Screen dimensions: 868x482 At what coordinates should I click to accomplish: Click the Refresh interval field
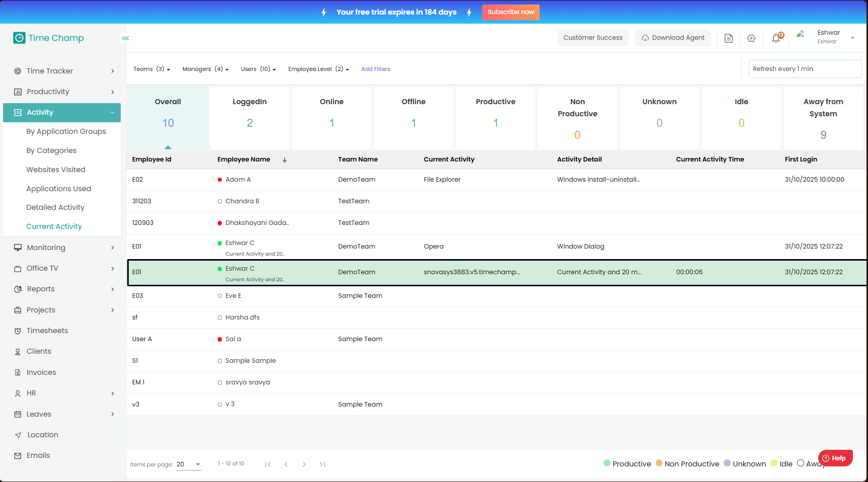point(805,69)
